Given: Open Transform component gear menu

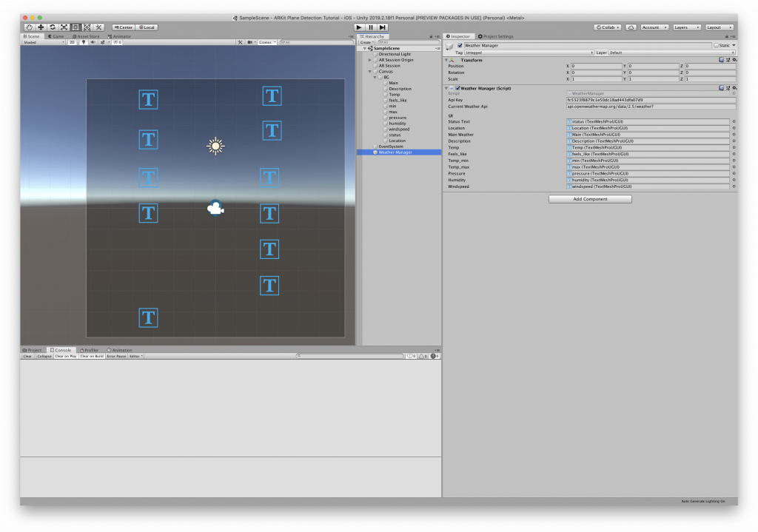Looking at the screenshot, I should [734, 60].
